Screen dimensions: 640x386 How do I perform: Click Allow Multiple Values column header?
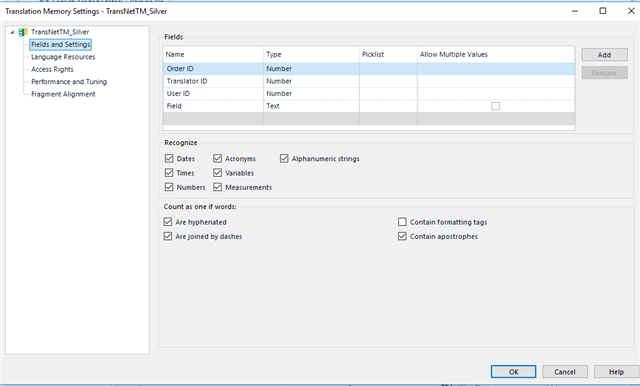[496, 54]
